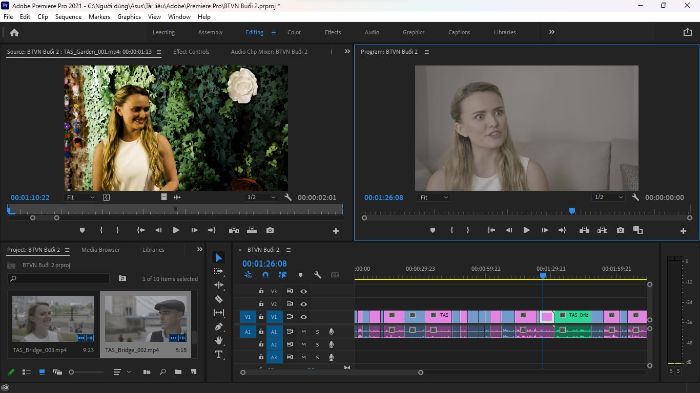
Task: Open Source monitor 1/2 resolution dropdown
Action: click(x=261, y=197)
